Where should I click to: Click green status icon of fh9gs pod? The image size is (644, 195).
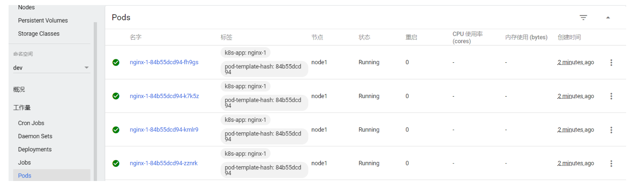pos(116,63)
